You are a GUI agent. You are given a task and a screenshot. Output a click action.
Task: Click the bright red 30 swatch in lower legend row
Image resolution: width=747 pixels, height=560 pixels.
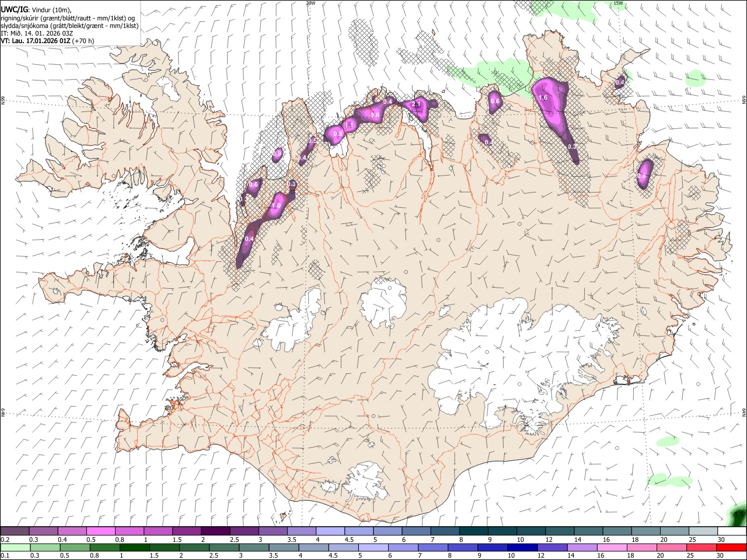(731, 548)
